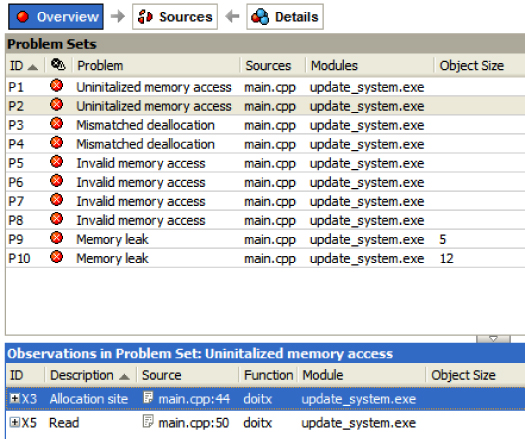The image size is (525, 439).
Task: Select the P4 Mismatched deallocation row
Action: pos(265,144)
